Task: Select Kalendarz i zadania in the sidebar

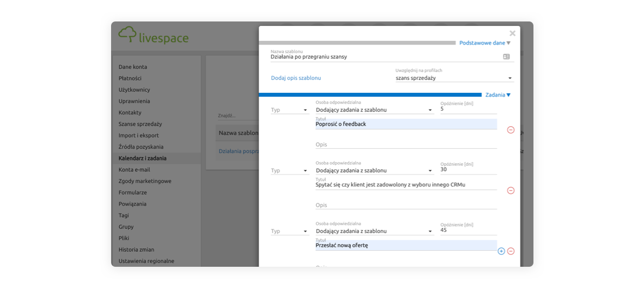Action: pyautogui.click(x=143, y=158)
